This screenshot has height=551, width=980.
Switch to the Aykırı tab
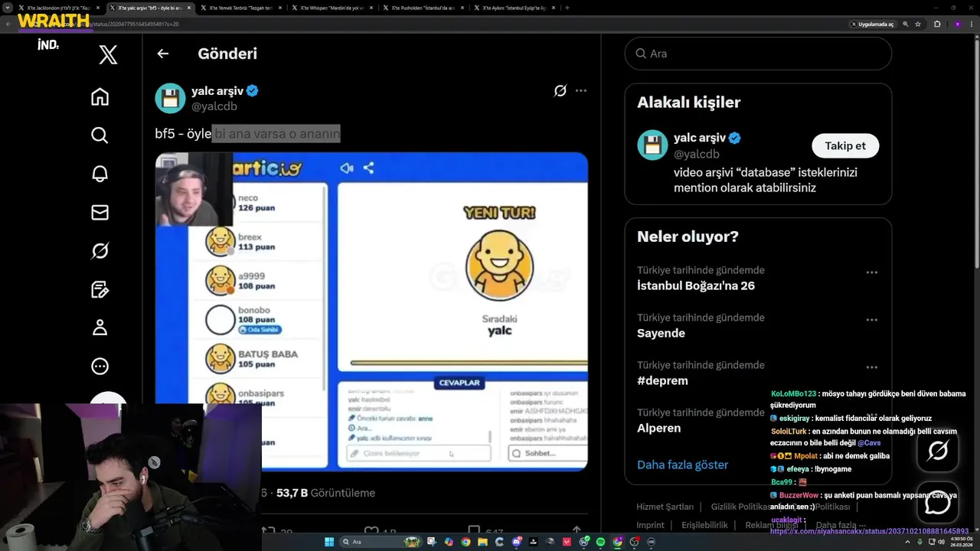click(514, 8)
